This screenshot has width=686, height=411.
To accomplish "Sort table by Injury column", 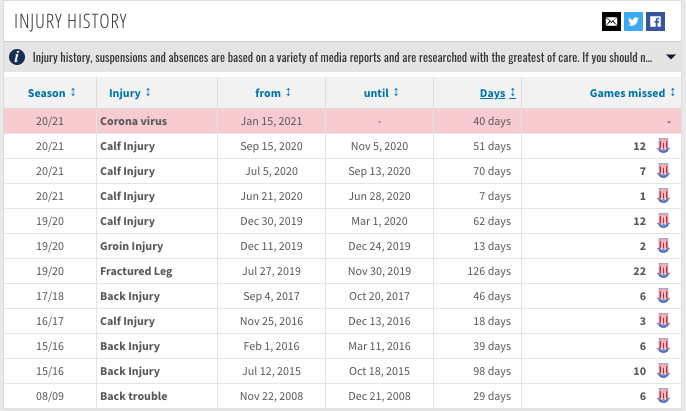I will tap(130, 93).
